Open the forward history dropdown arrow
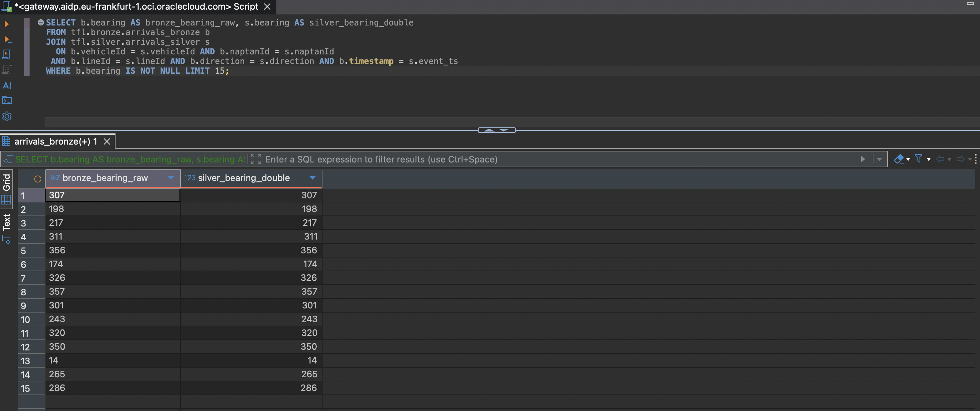This screenshot has width=980, height=411. (970, 160)
